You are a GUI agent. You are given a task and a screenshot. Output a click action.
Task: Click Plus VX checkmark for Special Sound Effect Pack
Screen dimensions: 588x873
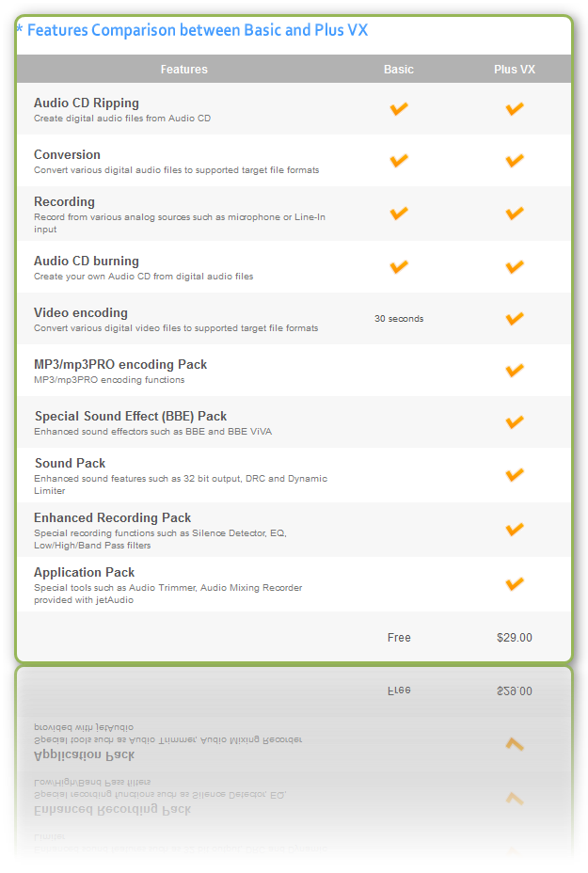(515, 422)
